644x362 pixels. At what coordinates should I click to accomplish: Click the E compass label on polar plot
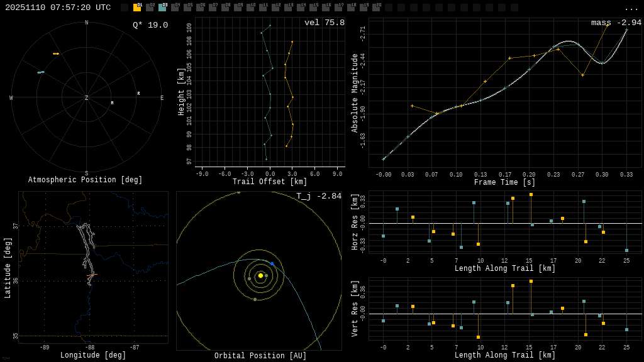162,97
